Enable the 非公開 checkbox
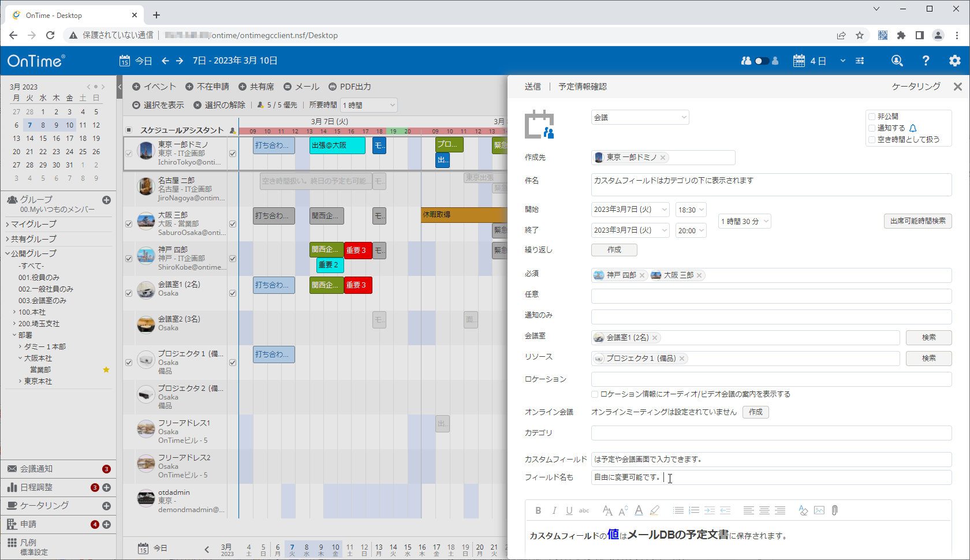The image size is (970, 560). coord(872,117)
